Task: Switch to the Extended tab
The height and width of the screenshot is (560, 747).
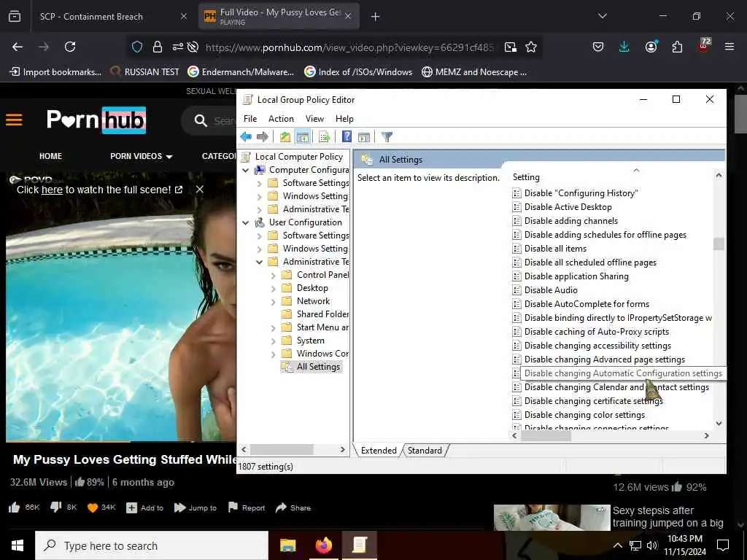Action: coord(379,451)
